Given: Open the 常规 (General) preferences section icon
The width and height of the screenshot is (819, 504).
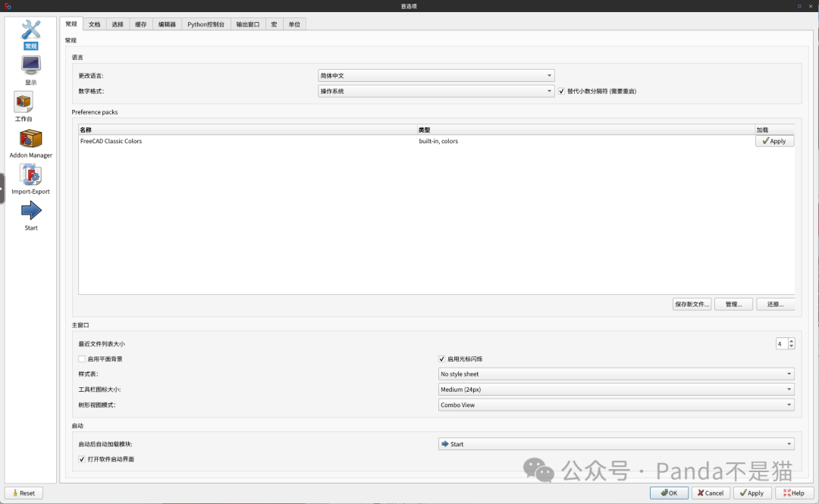Looking at the screenshot, I should [31, 30].
